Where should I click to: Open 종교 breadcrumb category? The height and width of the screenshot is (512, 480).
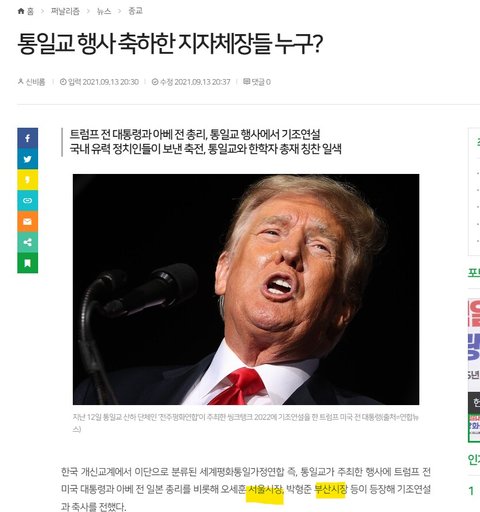pyautogui.click(x=135, y=11)
